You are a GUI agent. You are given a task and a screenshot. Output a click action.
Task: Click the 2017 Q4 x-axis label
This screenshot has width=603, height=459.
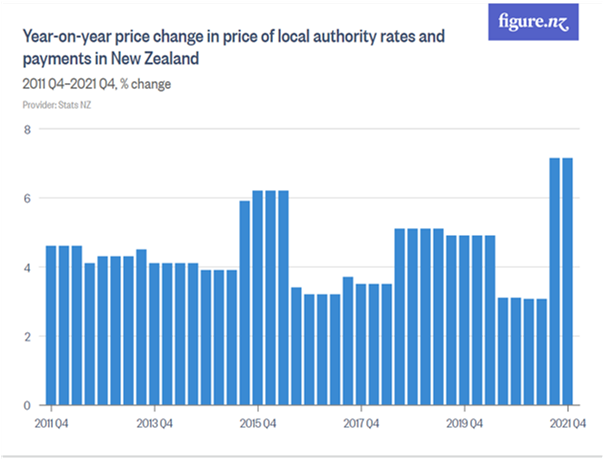tap(361, 422)
